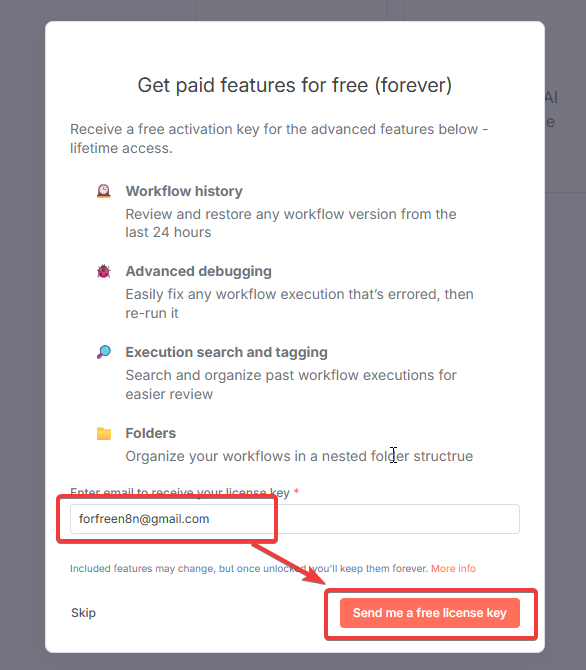Image resolution: width=586 pixels, height=670 pixels.
Task: Select the Advanced debugging heading
Action: [198, 271]
